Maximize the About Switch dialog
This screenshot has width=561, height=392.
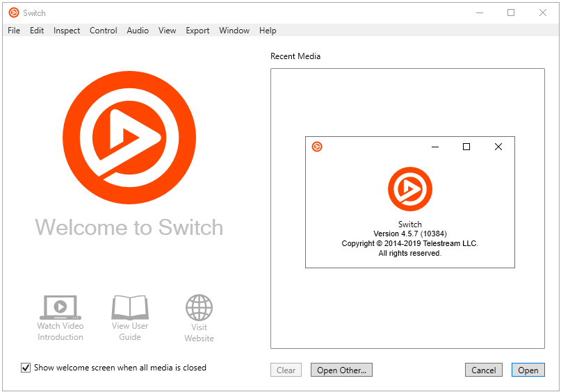[466, 147]
